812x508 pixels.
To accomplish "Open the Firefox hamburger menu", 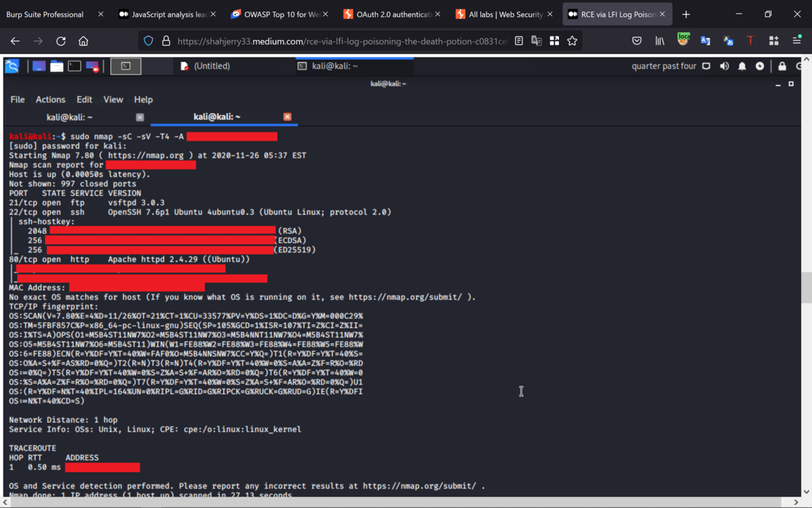I will [796, 41].
